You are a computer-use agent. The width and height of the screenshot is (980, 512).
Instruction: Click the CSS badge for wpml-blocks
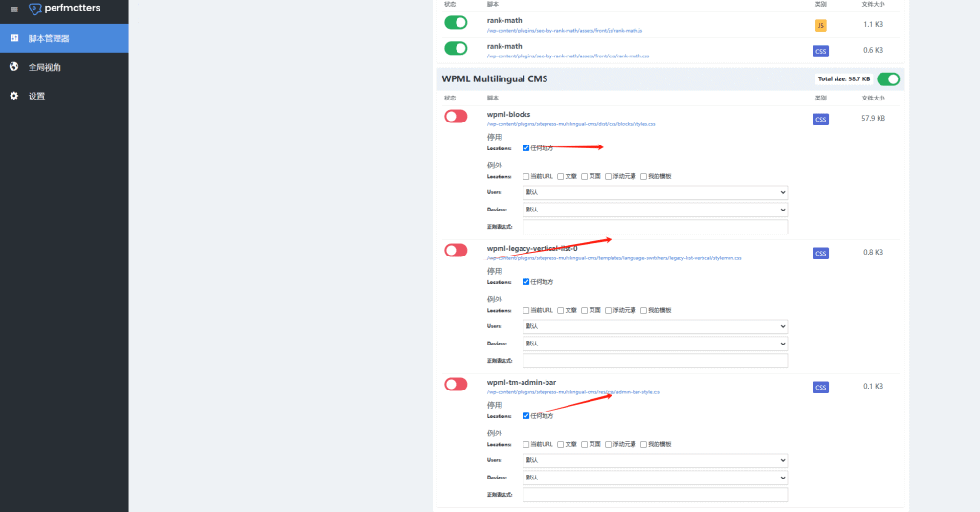click(x=820, y=120)
